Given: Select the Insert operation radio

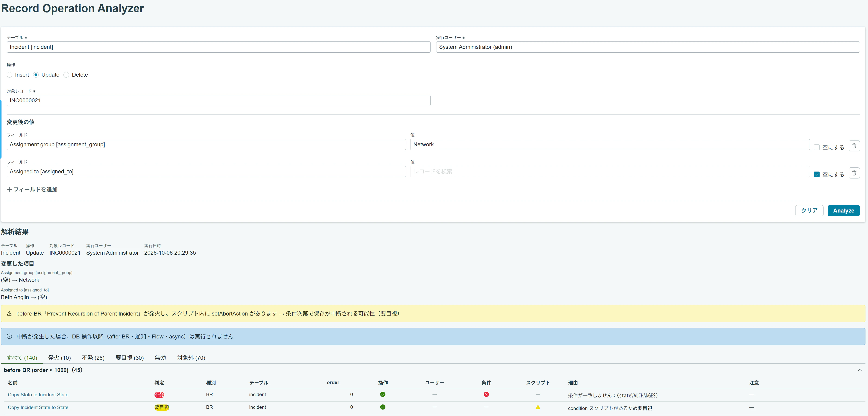Looking at the screenshot, I should 9,75.
